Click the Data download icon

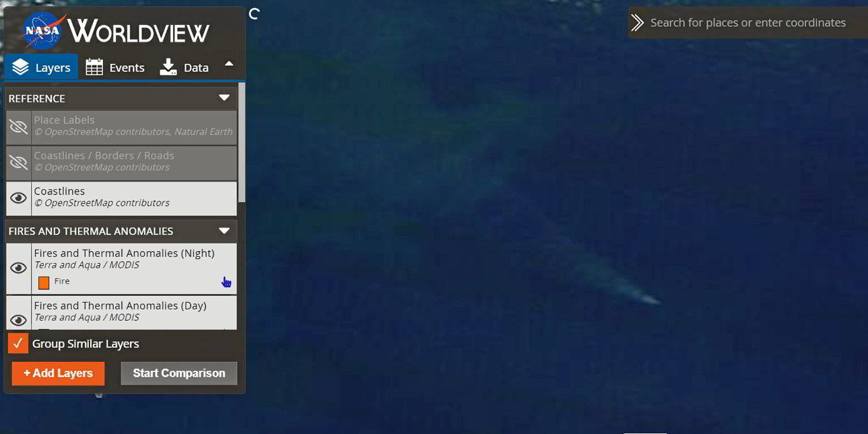pyautogui.click(x=168, y=67)
